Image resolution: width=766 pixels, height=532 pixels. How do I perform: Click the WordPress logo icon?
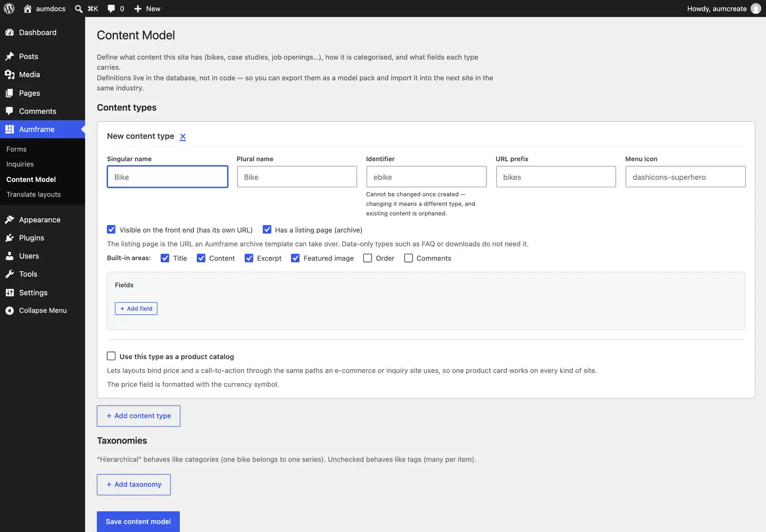[9, 9]
